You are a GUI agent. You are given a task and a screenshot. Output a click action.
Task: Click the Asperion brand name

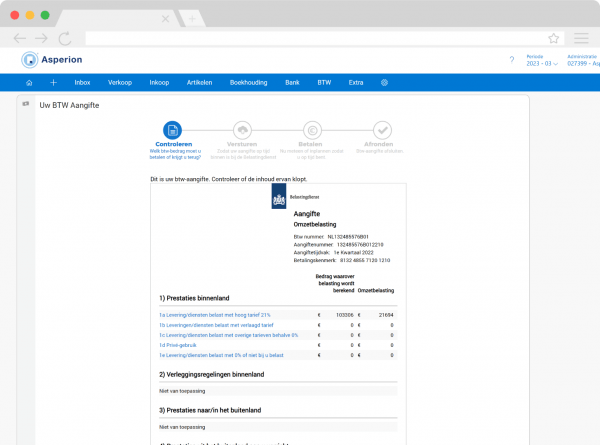(62, 60)
